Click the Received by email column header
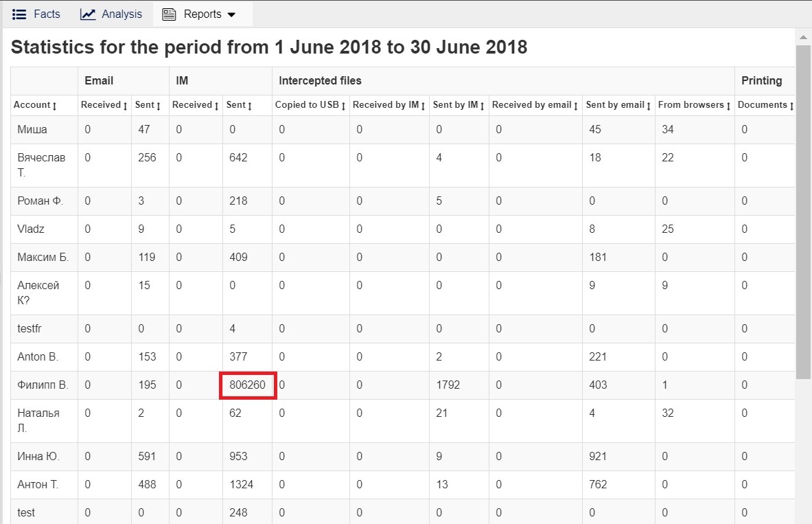The image size is (812, 524). (532, 105)
